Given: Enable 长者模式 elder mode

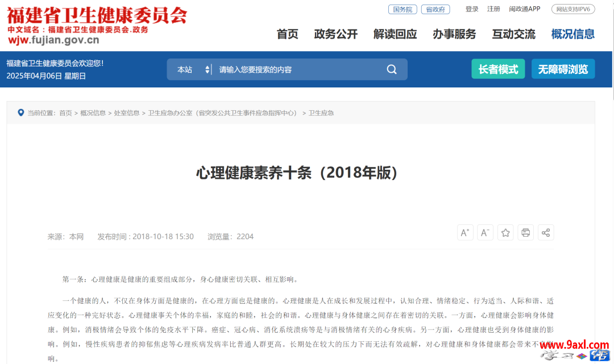Looking at the screenshot, I should 498,69.
